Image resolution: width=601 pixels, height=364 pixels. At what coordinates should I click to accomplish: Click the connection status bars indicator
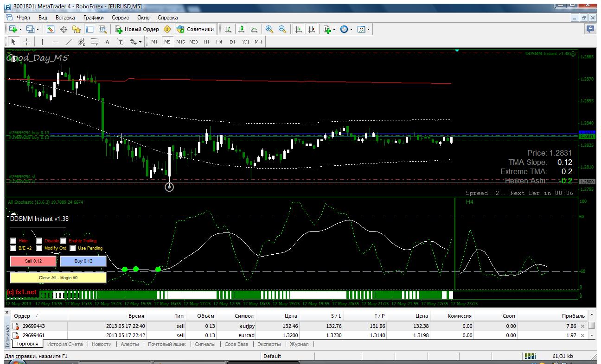click(530, 356)
